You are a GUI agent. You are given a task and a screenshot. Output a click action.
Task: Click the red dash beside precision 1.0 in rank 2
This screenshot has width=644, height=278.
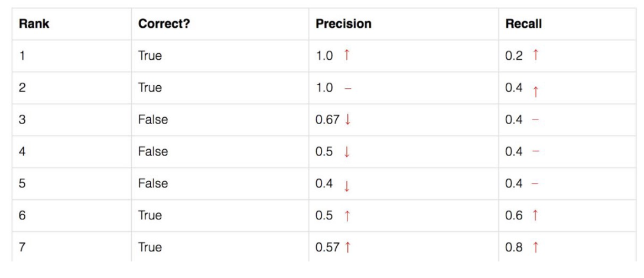pyautogui.click(x=347, y=88)
